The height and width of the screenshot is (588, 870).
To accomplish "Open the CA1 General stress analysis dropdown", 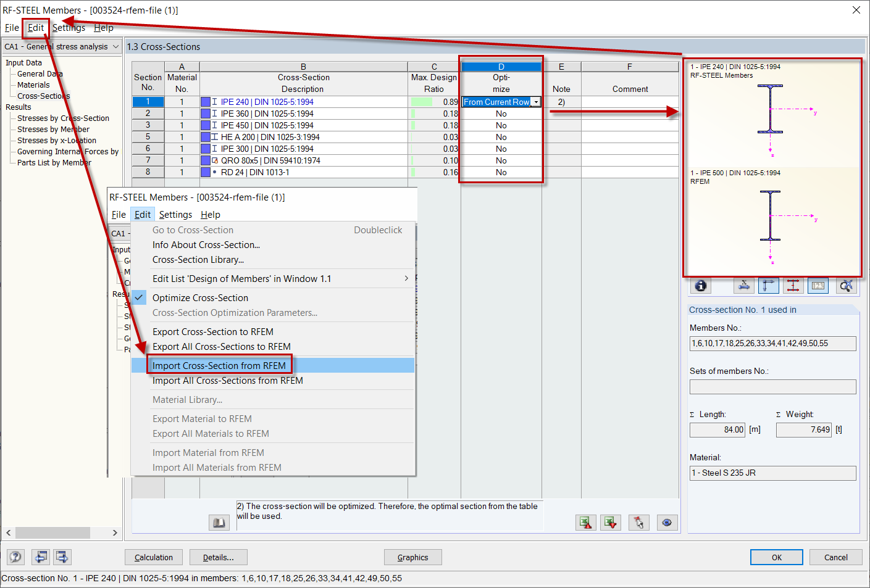I will 115,47.
